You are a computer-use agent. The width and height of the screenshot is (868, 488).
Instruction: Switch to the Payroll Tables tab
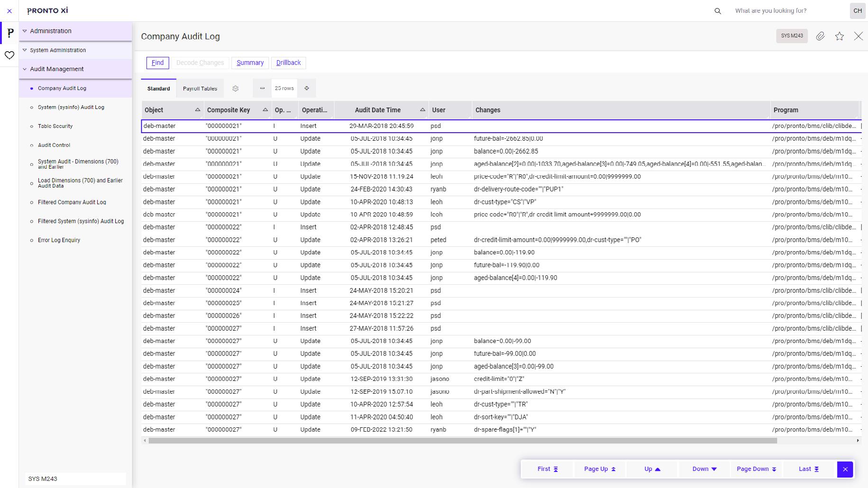pos(200,88)
